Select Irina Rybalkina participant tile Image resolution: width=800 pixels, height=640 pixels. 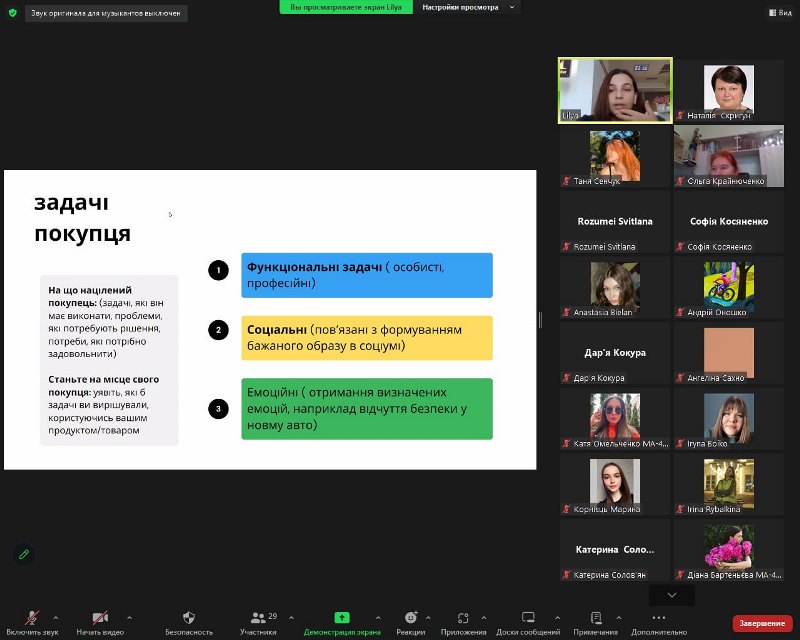729,484
